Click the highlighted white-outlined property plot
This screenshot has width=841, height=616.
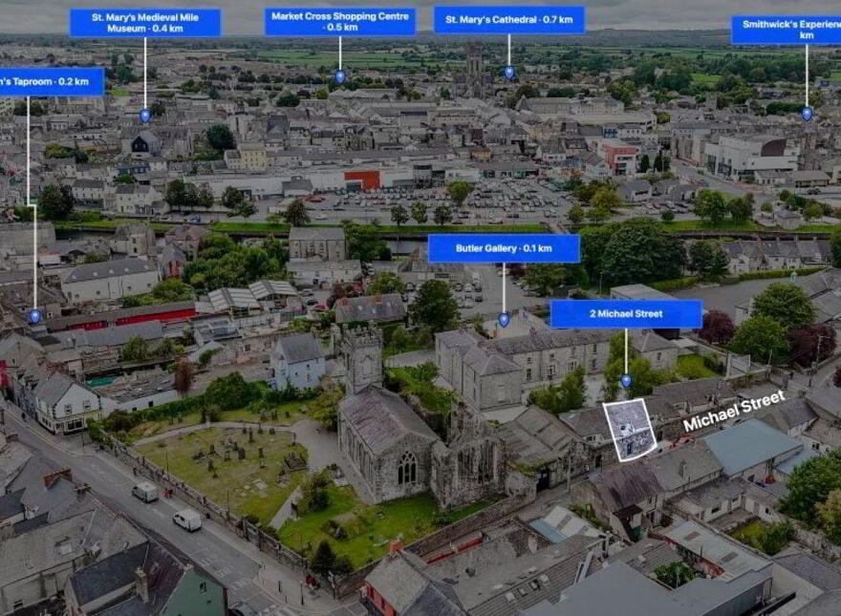[629, 430]
